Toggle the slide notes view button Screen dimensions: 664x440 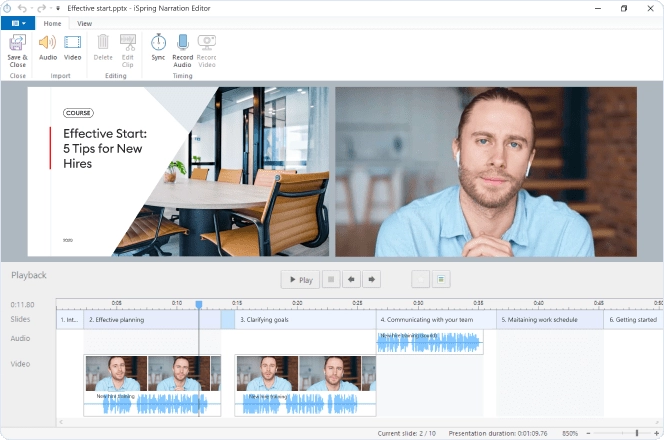click(441, 280)
